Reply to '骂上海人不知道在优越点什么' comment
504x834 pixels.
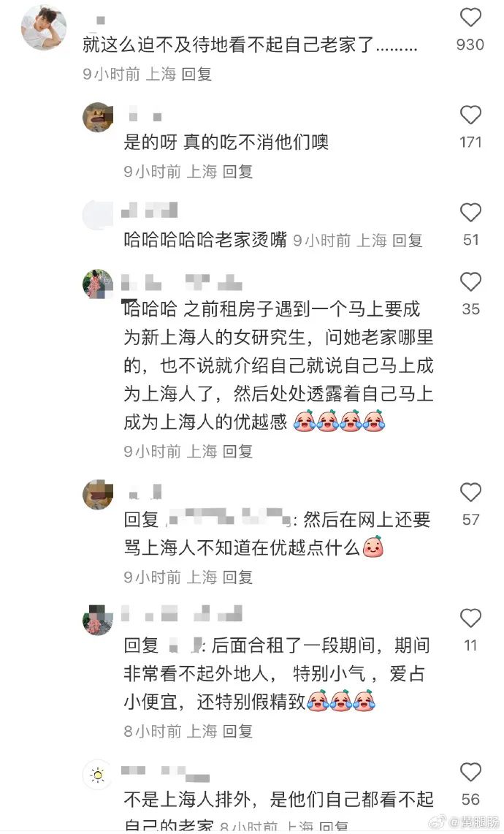pyautogui.click(x=237, y=577)
